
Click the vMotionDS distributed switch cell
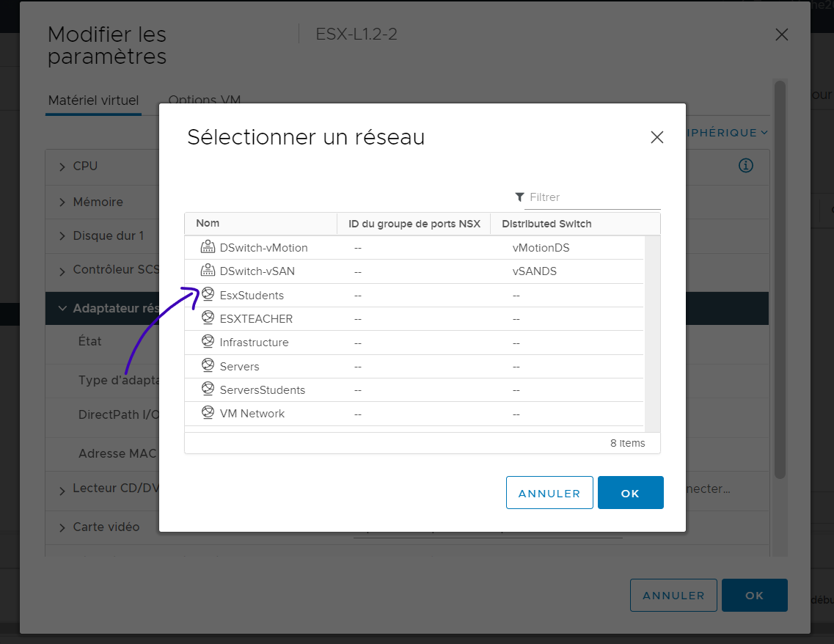tap(541, 248)
